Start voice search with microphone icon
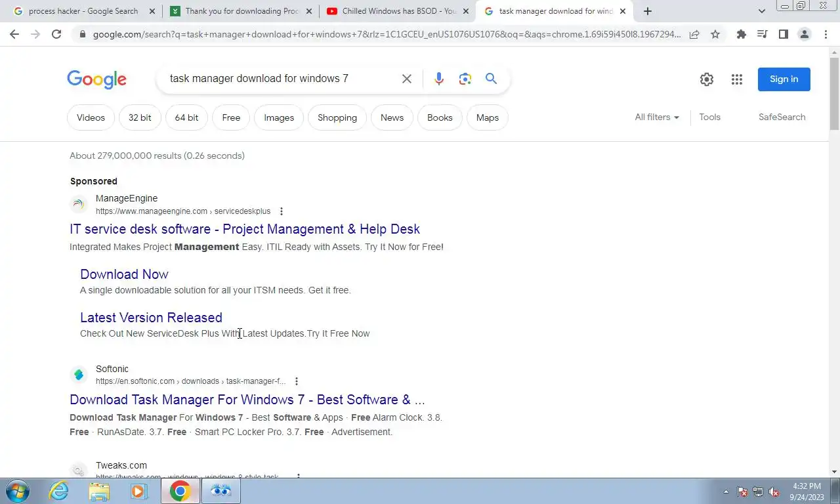 (439, 79)
